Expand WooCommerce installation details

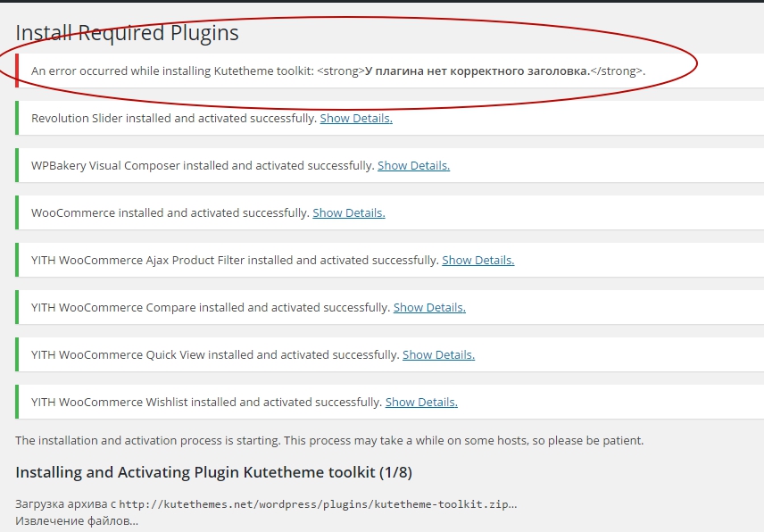click(349, 213)
